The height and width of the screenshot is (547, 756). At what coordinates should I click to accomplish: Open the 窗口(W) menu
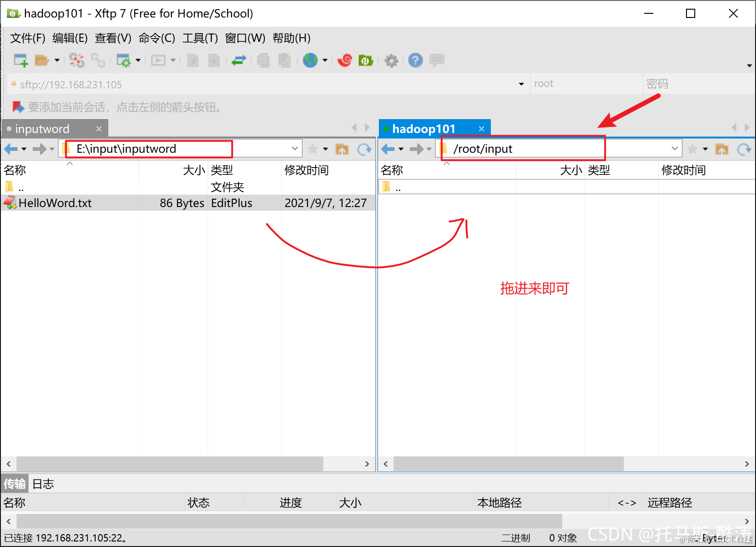click(x=245, y=38)
